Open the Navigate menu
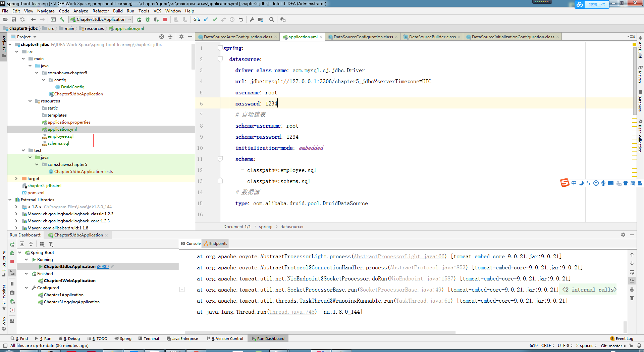Image resolution: width=644 pixels, height=352 pixels. (x=46, y=11)
